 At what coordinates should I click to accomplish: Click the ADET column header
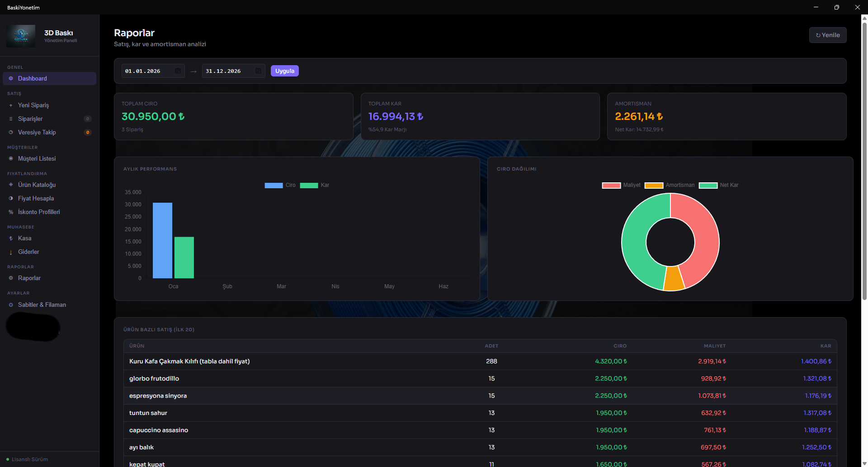491,346
